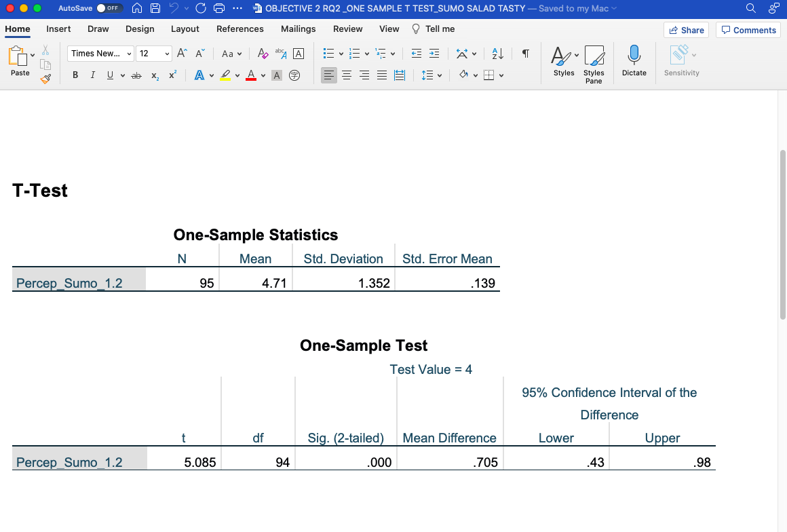Align text right

coord(364,75)
